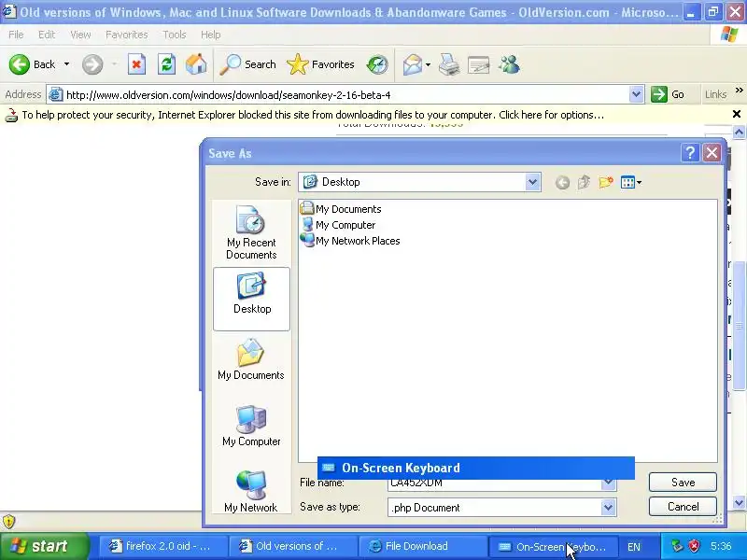This screenshot has width=747, height=560.
Task: Click the File name input field
Action: tap(494, 483)
